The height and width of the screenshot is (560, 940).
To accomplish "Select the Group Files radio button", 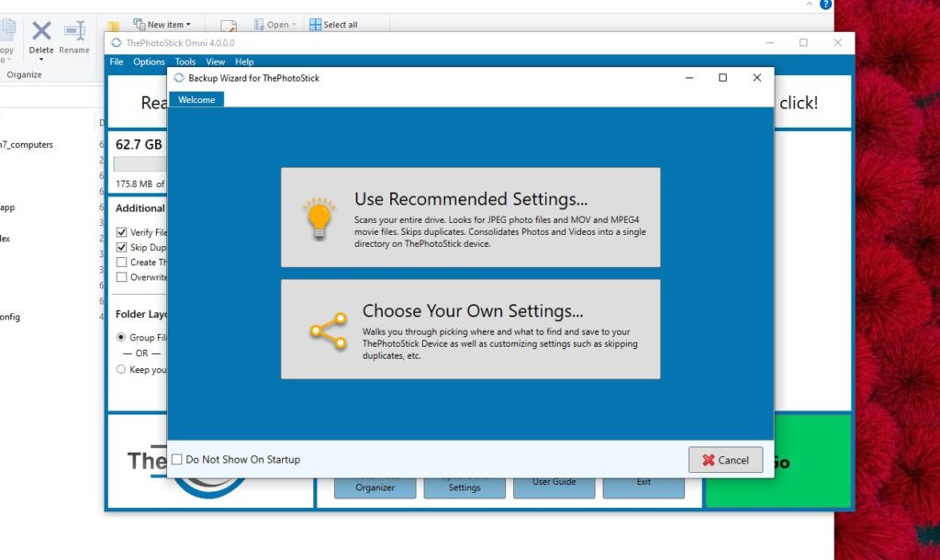I will (x=121, y=338).
